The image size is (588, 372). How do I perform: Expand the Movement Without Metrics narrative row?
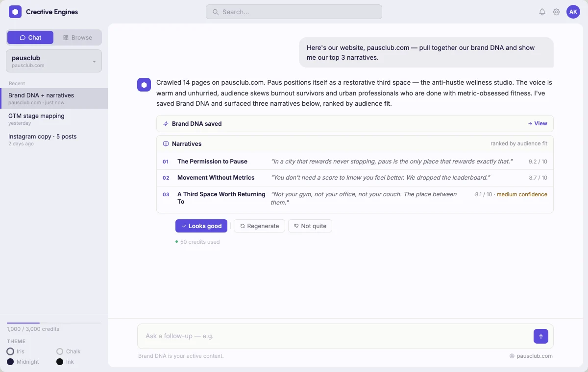click(355, 178)
